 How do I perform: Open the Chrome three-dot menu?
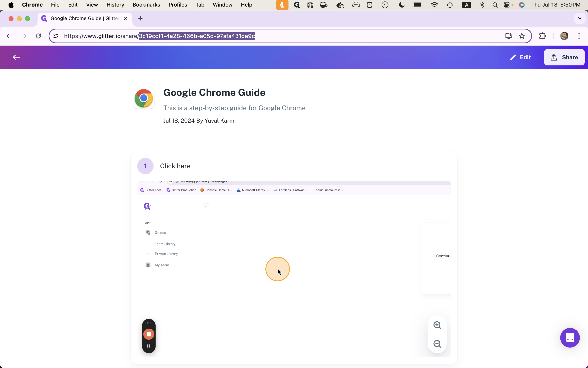point(579,36)
